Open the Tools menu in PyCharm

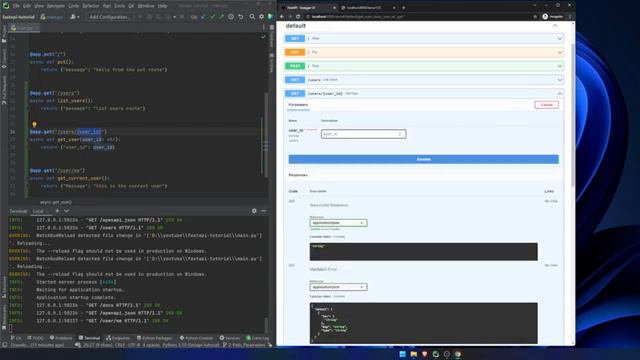pyautogui.click(x=120, y=6)
